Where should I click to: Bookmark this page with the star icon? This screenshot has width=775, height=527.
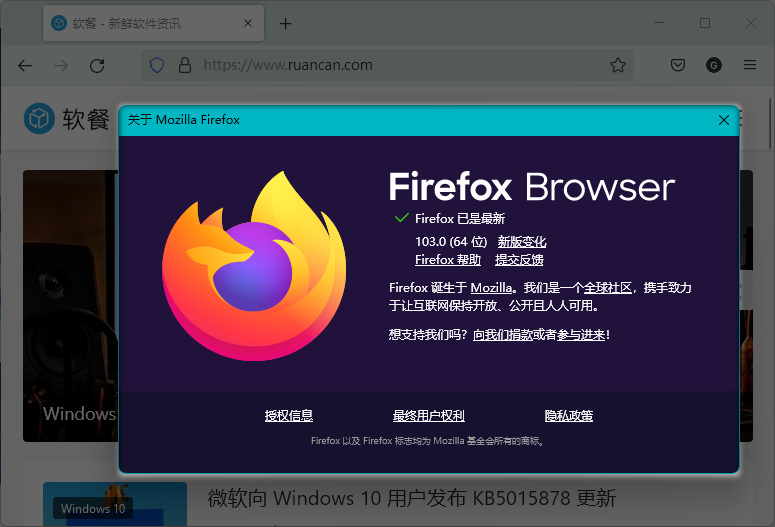(x=618, y=65)
